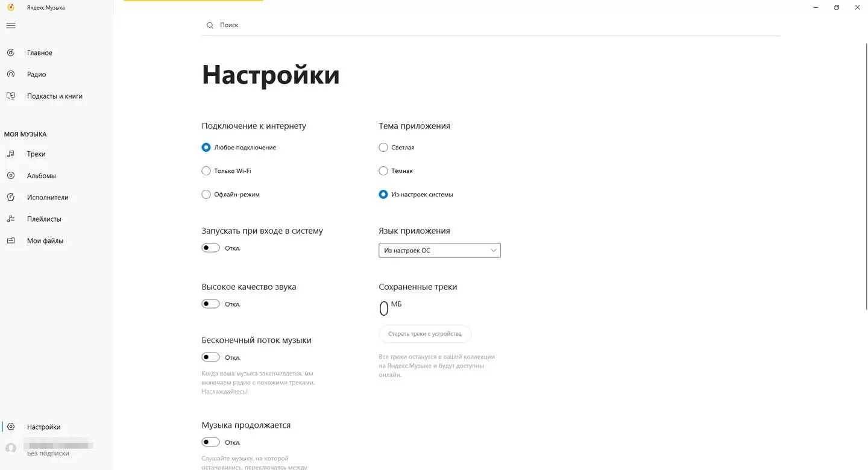Viewport: 868px width, 470px height.
Task: Click the Исполнители icon
Action: point(11,198)
